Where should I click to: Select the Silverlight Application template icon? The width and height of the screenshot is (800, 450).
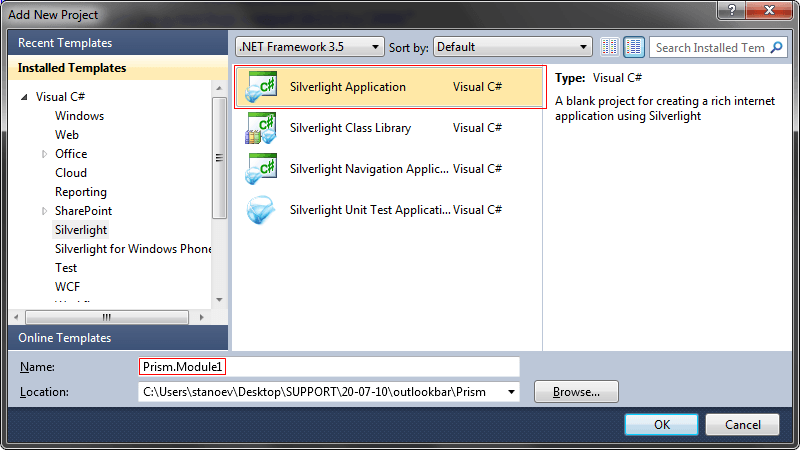tap(261, 87)
